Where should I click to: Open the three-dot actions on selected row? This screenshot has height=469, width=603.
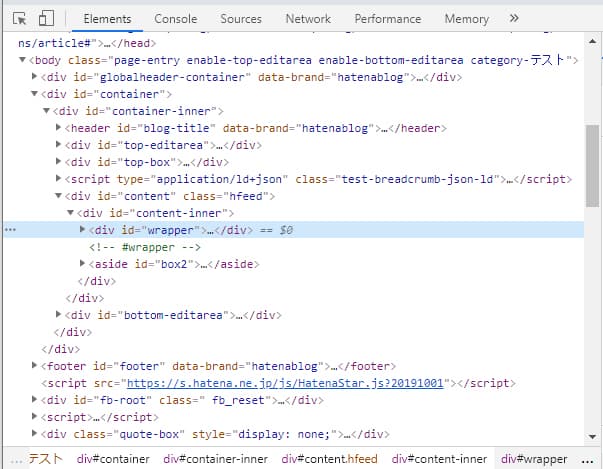click(10, 230)
